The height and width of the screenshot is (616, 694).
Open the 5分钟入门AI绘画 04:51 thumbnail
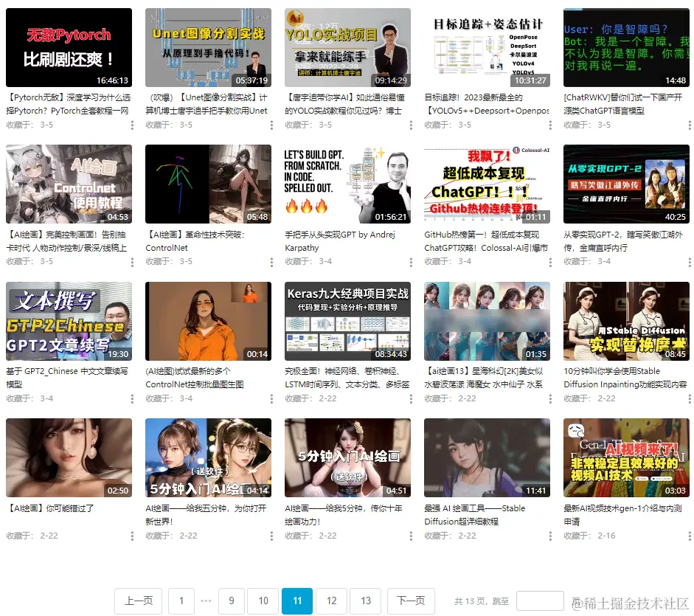click(x=347, y=457)
